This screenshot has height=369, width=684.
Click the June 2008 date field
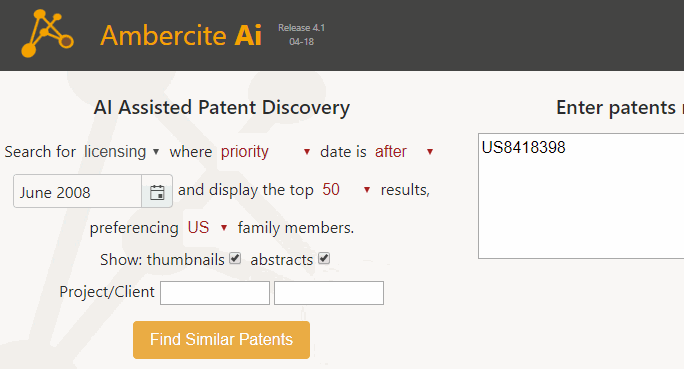[x=78, y=192]
